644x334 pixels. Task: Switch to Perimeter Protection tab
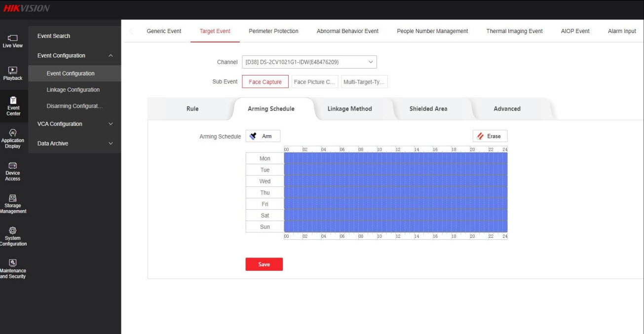tap(273, 31)
